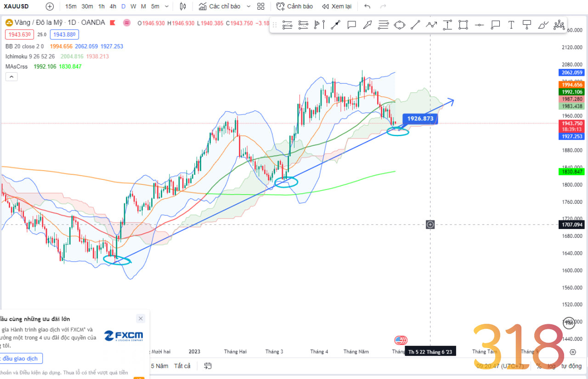This screenshot has width=588, height=379.
Task: Click the sell price 1943.630 box
Action: pos(18,34)
